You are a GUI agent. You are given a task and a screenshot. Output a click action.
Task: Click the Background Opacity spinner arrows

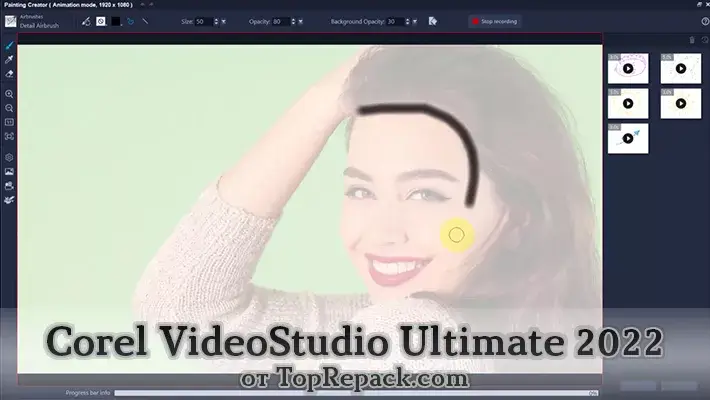click(408, 21)
